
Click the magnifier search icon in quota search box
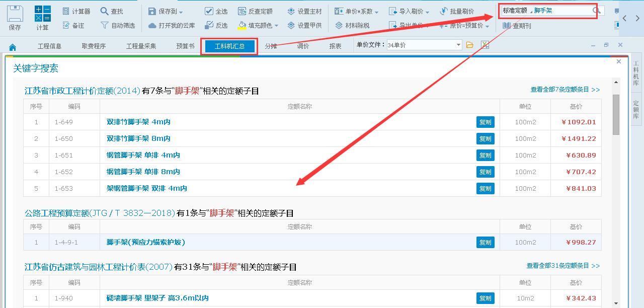pos(596,11)
